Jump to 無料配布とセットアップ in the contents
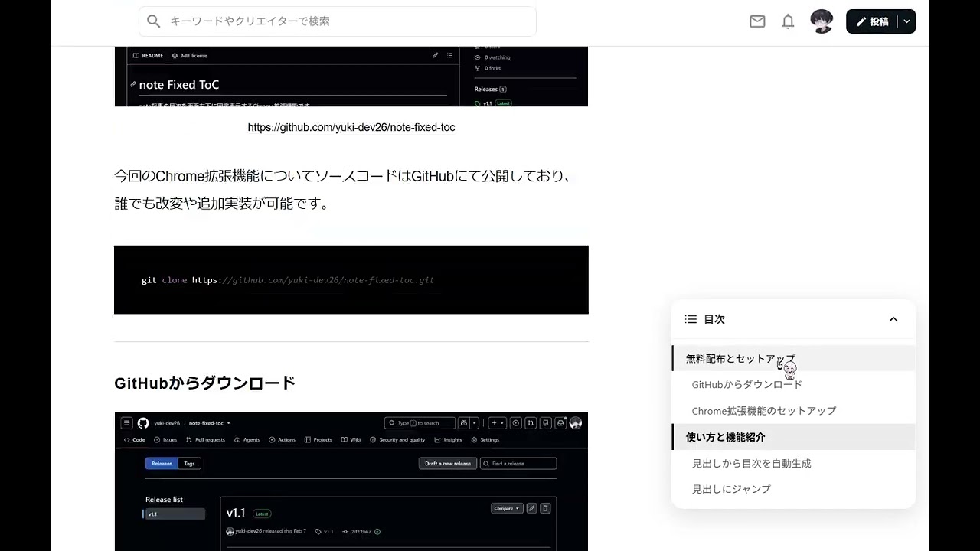The width and height of the screenshot is (980, 551). [x=793, y=358]
